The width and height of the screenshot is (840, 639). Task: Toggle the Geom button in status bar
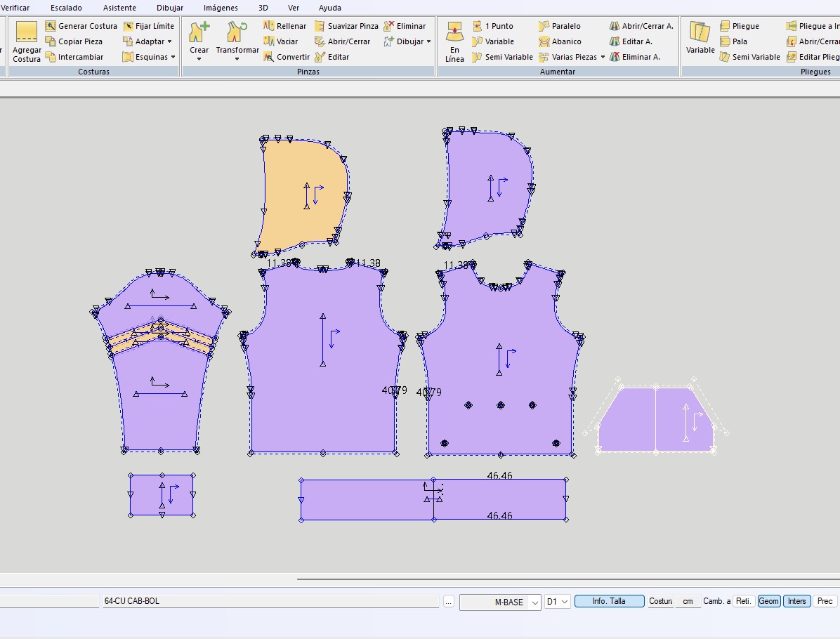pos(768,601)
